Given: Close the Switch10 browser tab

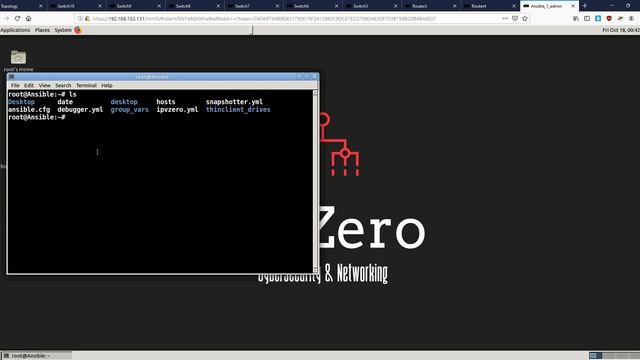Looking at the screenshot, I should click(100, 6).
